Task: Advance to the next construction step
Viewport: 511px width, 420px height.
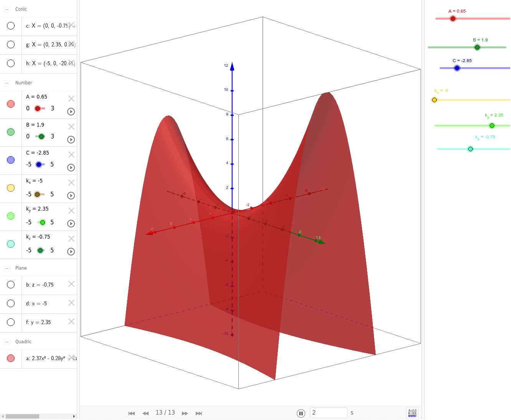Action: [x=184, y=413]
